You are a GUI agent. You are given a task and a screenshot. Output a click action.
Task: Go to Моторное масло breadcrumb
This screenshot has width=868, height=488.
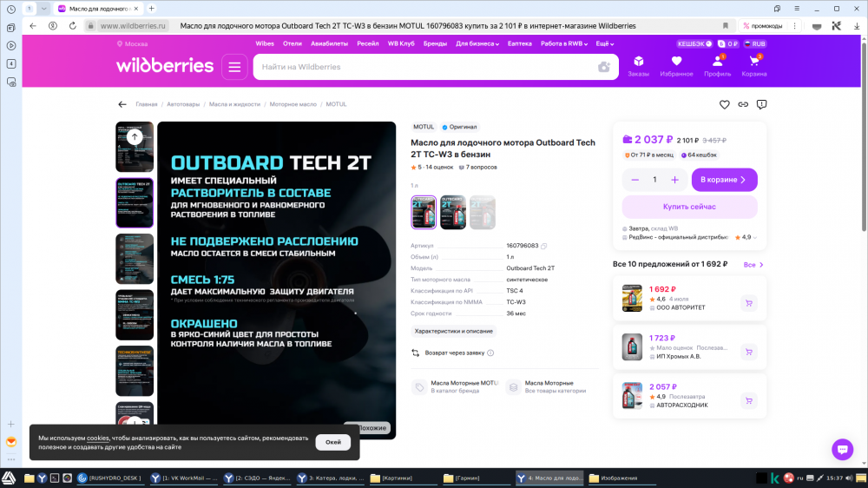(293, 104)
